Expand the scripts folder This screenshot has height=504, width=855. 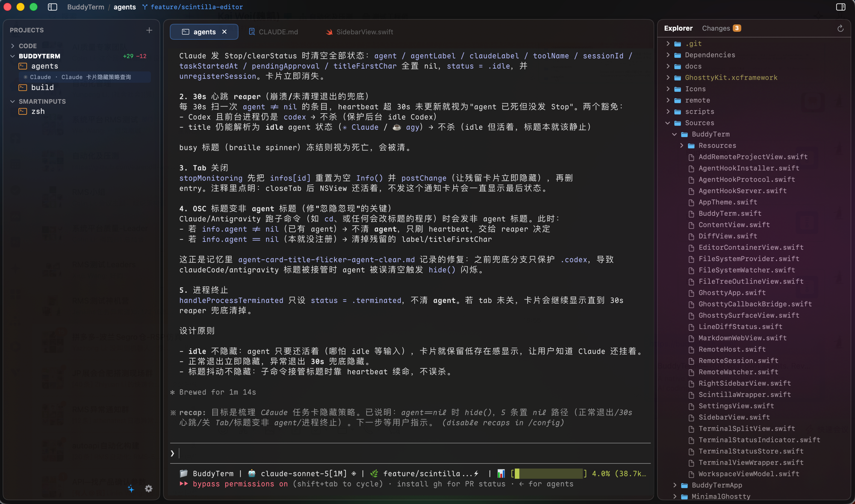[x=668, y=111]
